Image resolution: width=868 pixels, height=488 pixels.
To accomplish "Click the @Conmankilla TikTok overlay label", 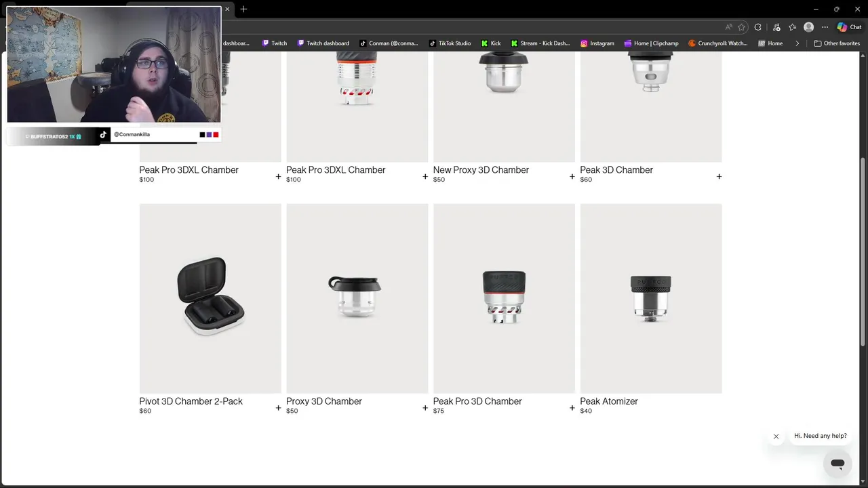I will click(x=132, y=134).
